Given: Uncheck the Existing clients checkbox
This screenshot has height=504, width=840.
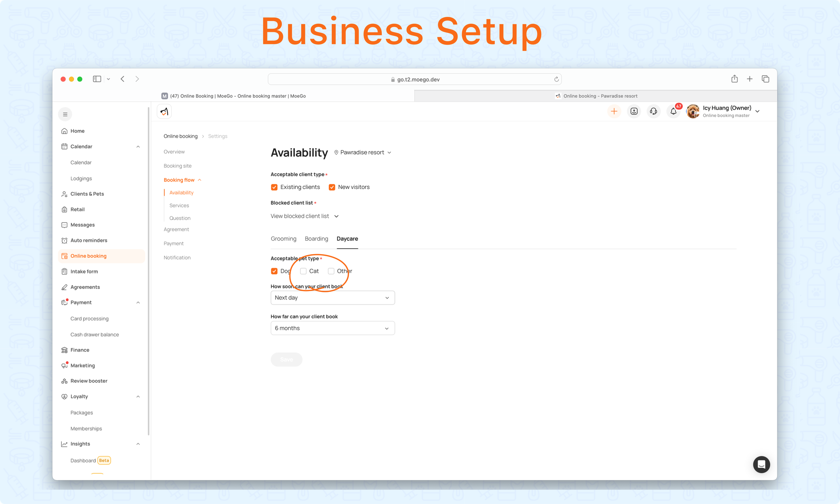Looking at the screenshot, I should tap(274, 187).
